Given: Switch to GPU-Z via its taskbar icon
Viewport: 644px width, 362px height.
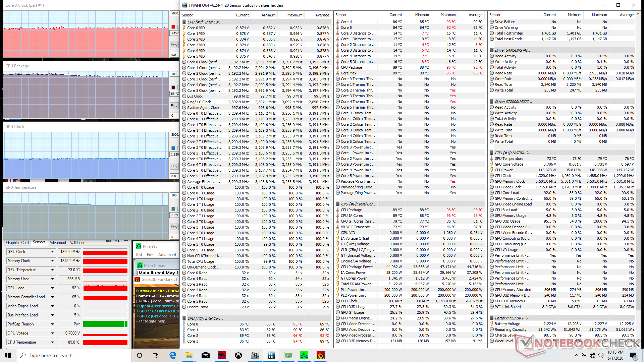Looking at the screenshot, I should [x=288, y=355].
